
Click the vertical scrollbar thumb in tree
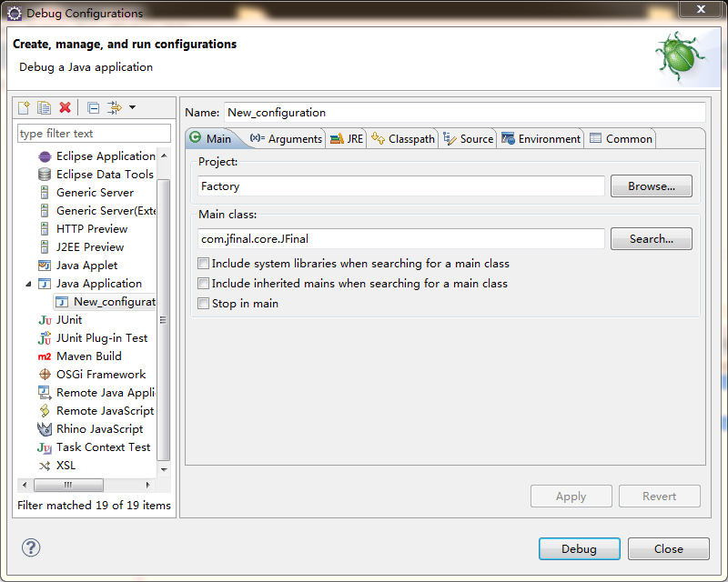tap(164, 320)
